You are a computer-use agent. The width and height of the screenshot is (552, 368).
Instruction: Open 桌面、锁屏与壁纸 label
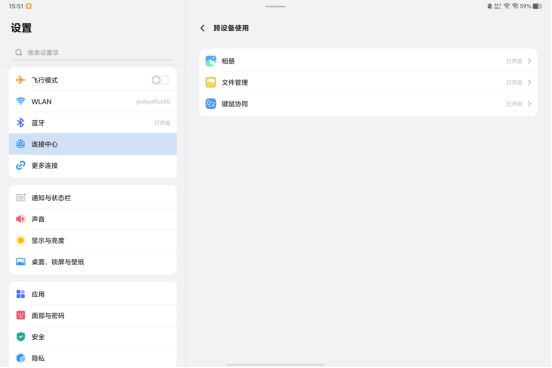[x=58, y=262]
